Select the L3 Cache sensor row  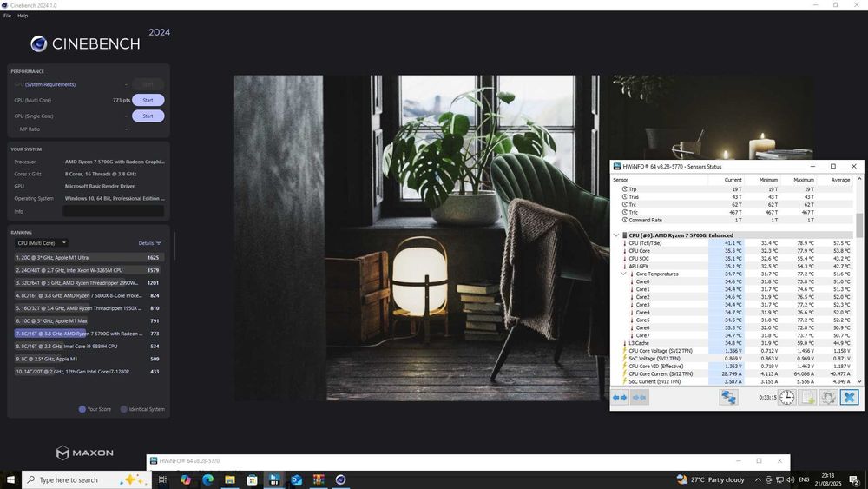(733, 343)
